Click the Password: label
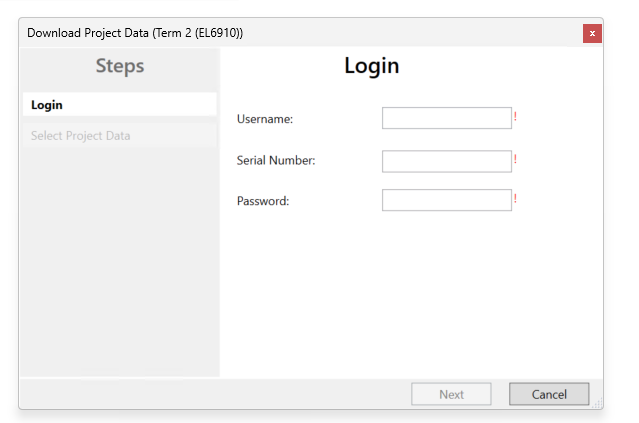Image resolution: width=639 pixels, height=423 pixels. (x=263, y=201)
